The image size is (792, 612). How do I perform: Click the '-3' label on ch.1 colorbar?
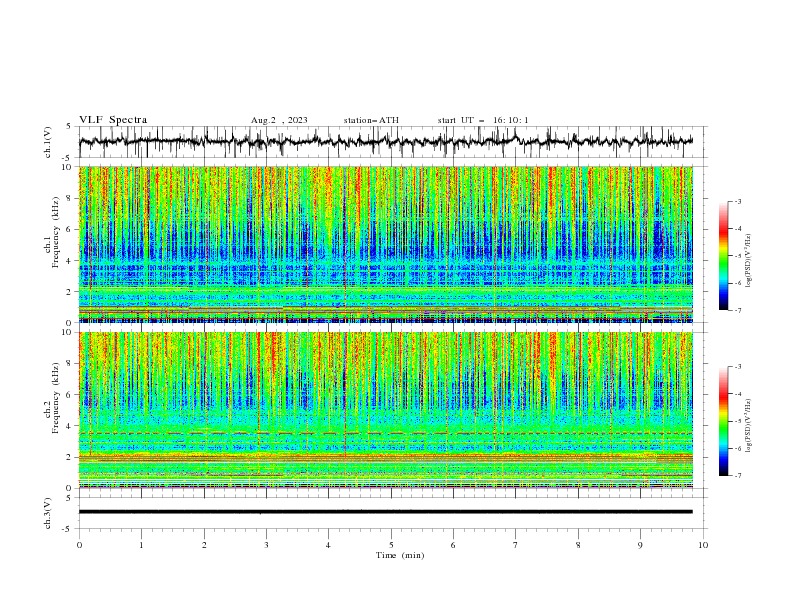pos(737,201)
